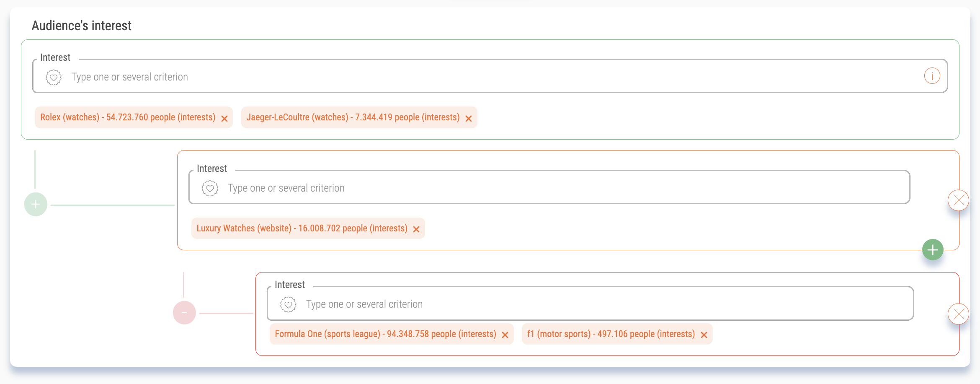The image size is (980, 384).
Task: Select the f1 (motor sports) 497.106 text
Action: [611, 334]
